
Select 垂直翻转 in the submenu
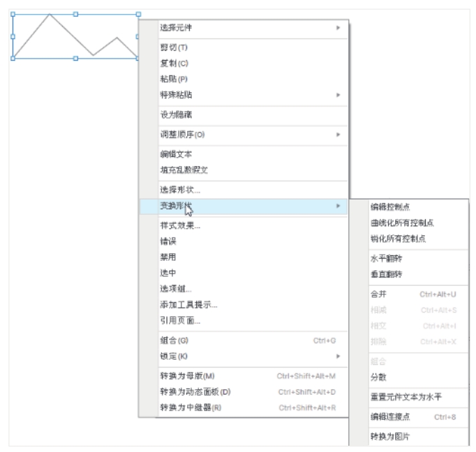[x=386, y=274]
